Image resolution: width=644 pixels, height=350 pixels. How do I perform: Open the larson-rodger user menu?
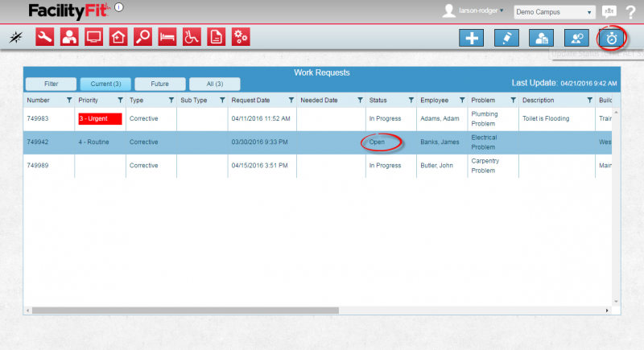(x=481, y=10)
